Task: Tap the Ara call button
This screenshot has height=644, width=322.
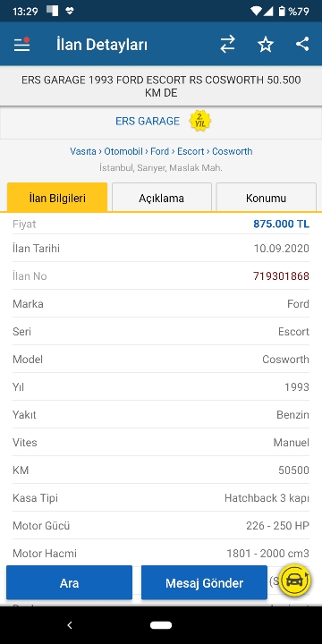Action: click(69, 582)
